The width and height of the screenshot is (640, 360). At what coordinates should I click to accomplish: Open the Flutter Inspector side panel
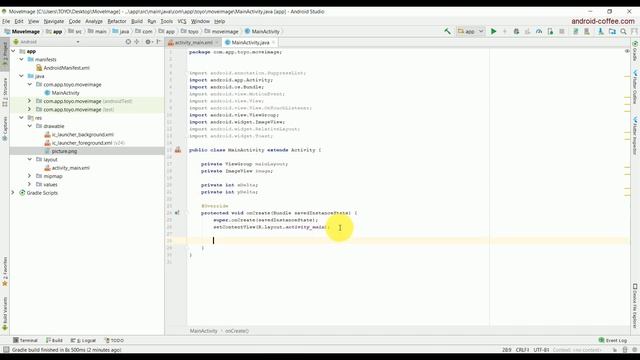[635, 136]
